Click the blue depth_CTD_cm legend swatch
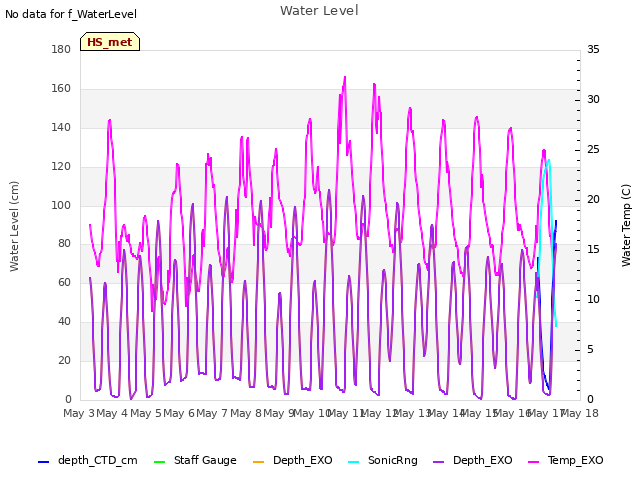Screen dimensions: 640x480 tap(43, 462)
